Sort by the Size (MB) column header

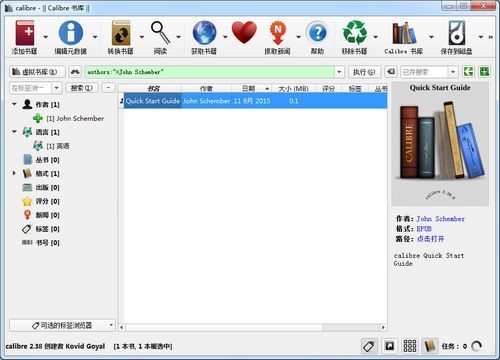[293, 89]
